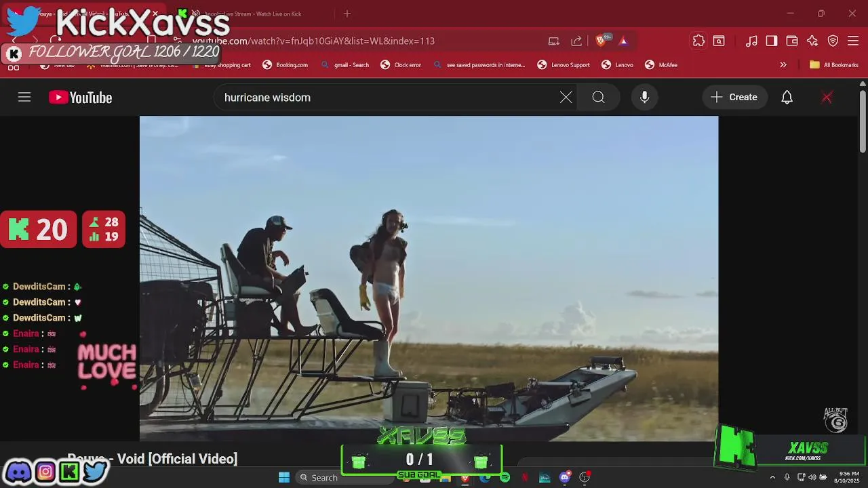The height and width of the screenshot is (488, 868).
Task: Open volume control in system tray
Action: click(812, 477)
